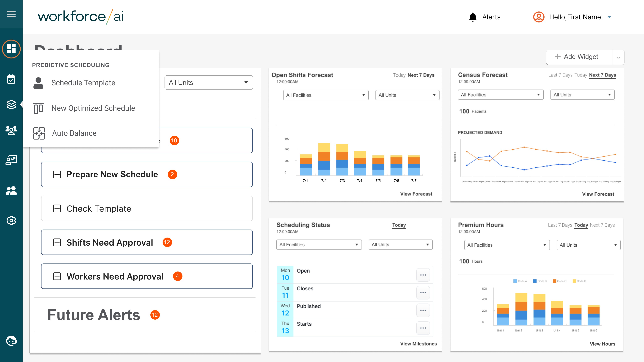Click the dashboard grid icon in sidebar
Image resolution: width=644 pixels, height=362 pixels.
[x=11, y=49]
